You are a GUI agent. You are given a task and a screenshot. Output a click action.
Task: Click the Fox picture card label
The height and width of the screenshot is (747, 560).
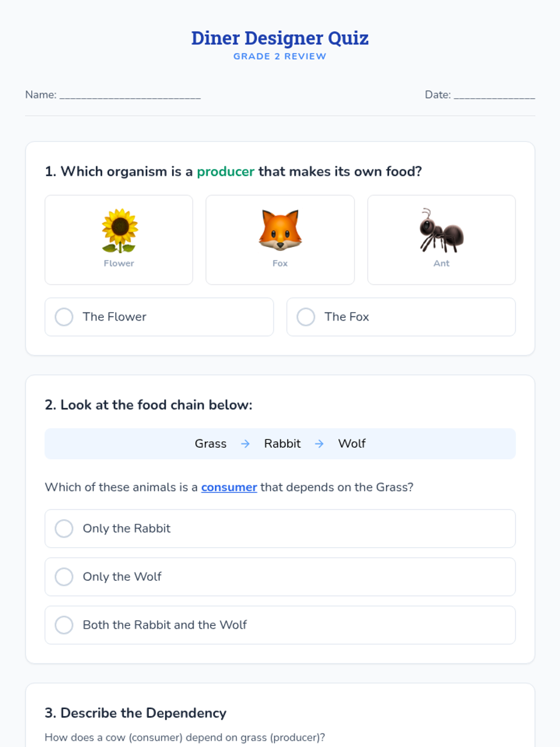[x=280, y=263]
